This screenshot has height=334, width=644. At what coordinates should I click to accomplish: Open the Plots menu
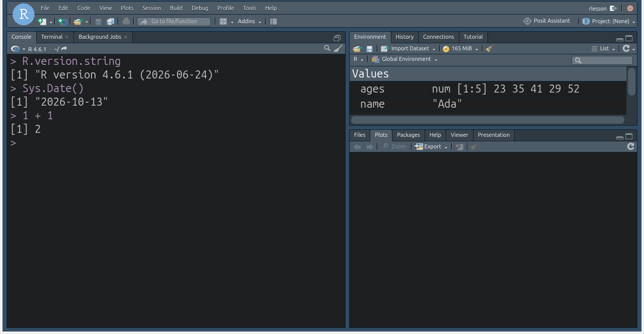[x=127, y=8]
